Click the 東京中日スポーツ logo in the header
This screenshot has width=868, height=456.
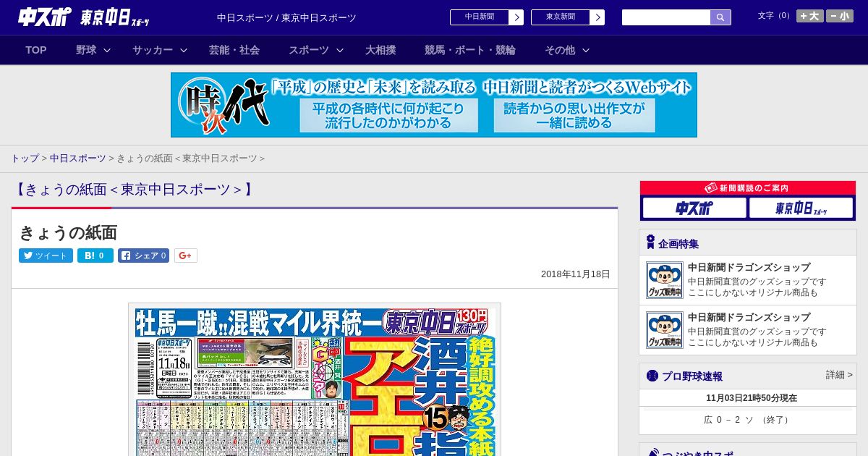115,17
